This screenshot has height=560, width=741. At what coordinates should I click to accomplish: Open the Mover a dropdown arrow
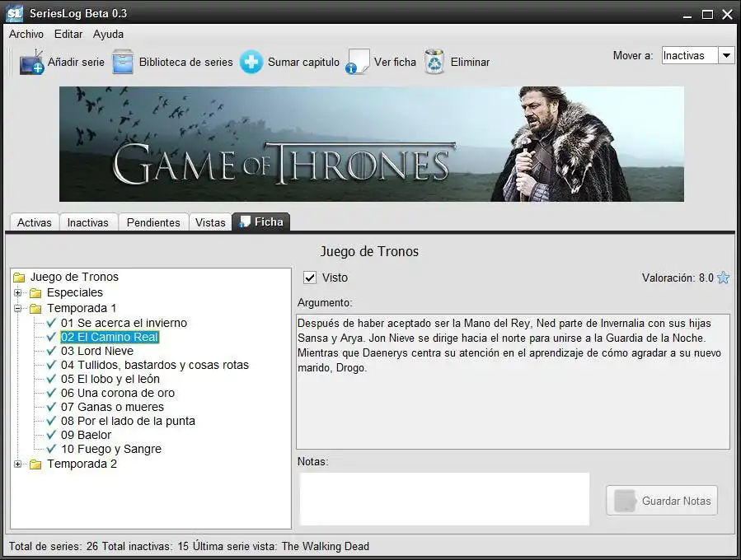[x=726, y=56]
